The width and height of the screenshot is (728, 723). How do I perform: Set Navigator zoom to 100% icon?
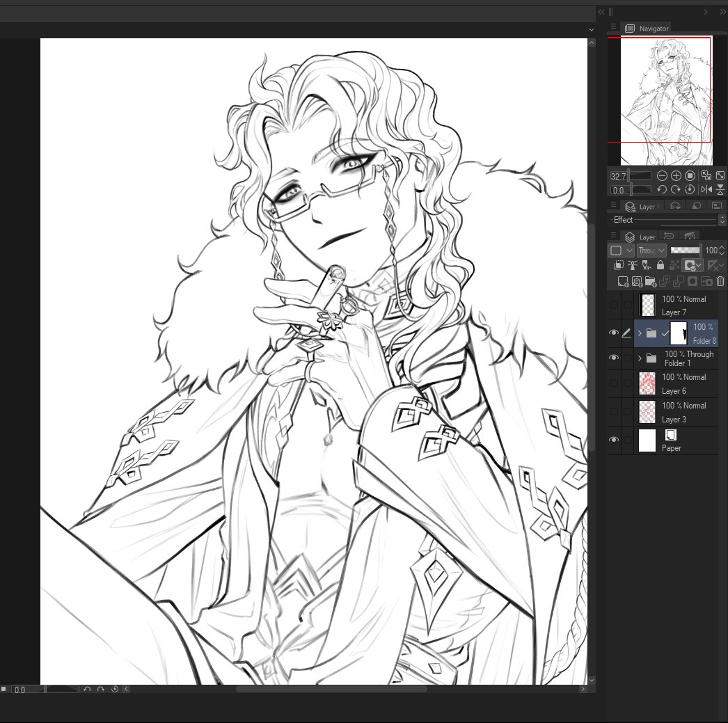tap(690, 175)
